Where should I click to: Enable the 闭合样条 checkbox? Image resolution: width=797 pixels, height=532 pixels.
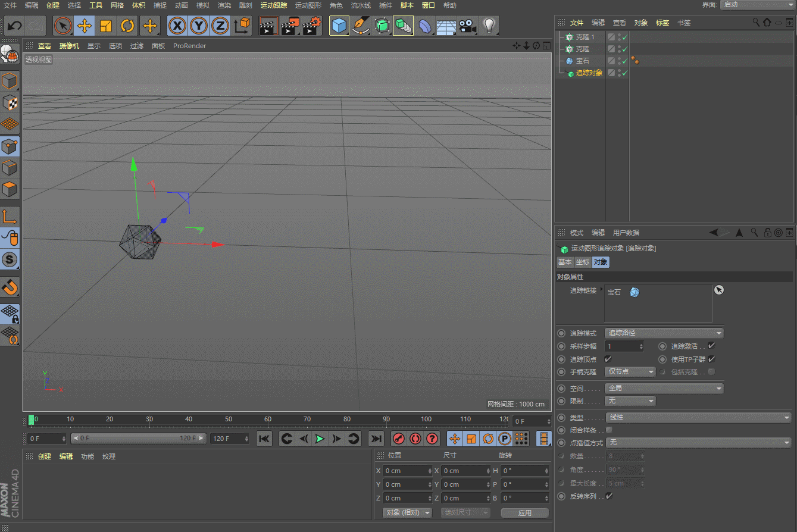608,430
